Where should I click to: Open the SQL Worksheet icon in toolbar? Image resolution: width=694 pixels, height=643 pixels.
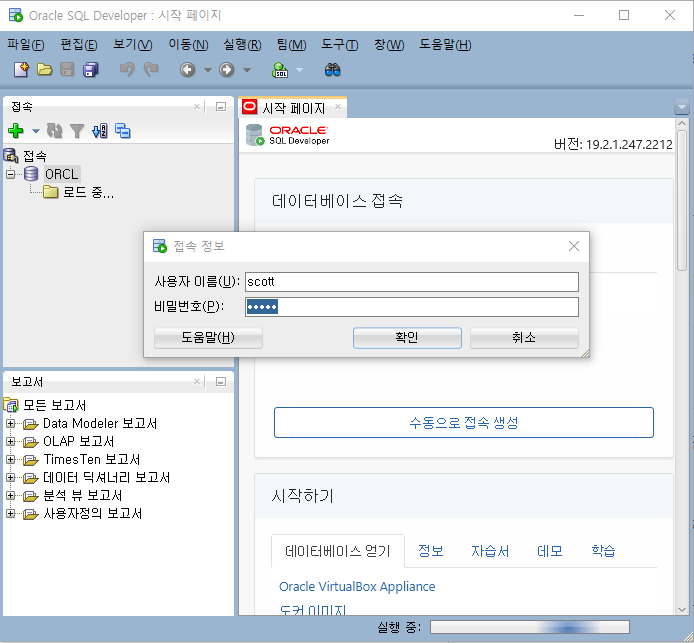(280, 69)
